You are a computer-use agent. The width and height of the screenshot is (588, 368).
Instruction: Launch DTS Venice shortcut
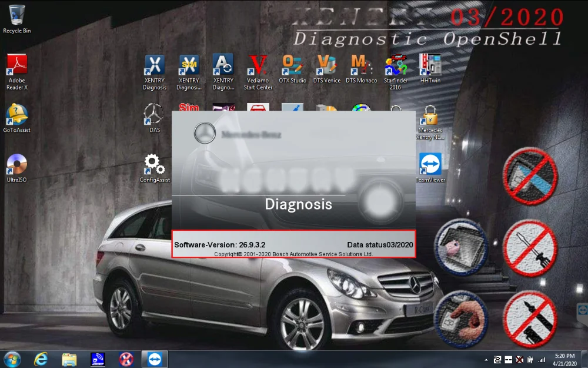pos(327,69)
